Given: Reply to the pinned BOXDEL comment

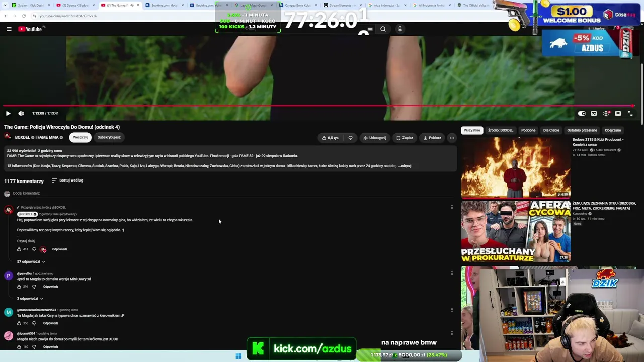Looking at the screenshot, I should (60, 249).
